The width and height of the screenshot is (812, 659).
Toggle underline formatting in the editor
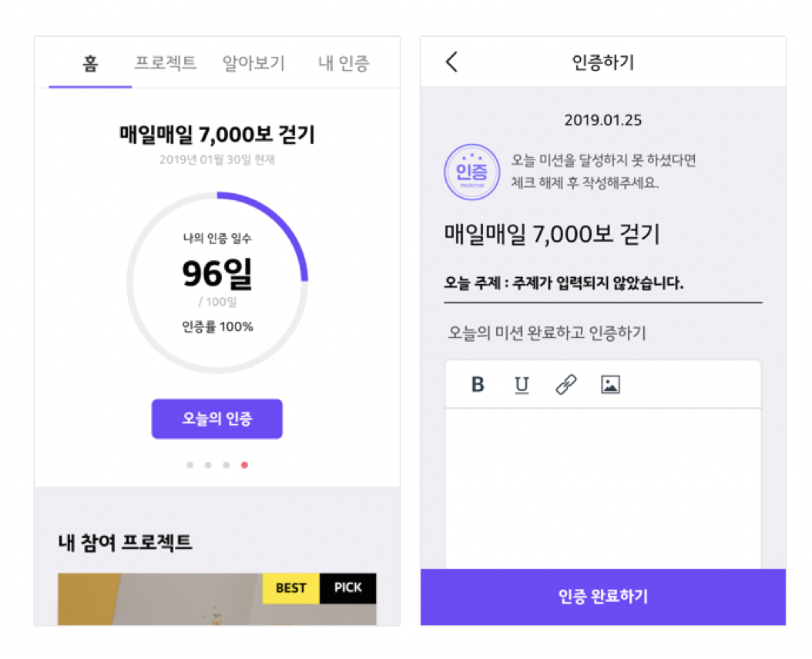point(522,385)
